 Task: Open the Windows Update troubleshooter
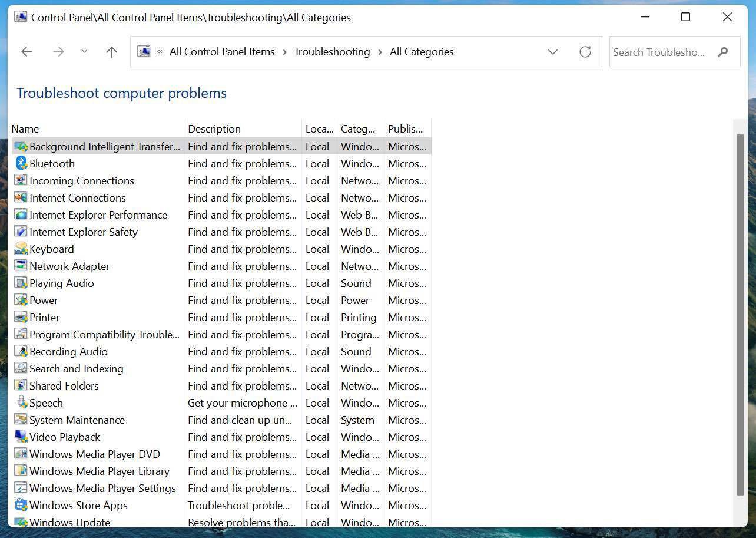point(69,522)
